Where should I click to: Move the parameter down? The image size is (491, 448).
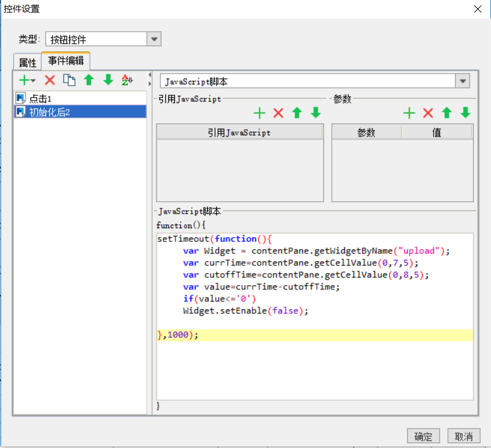click(x=466, y=113)
